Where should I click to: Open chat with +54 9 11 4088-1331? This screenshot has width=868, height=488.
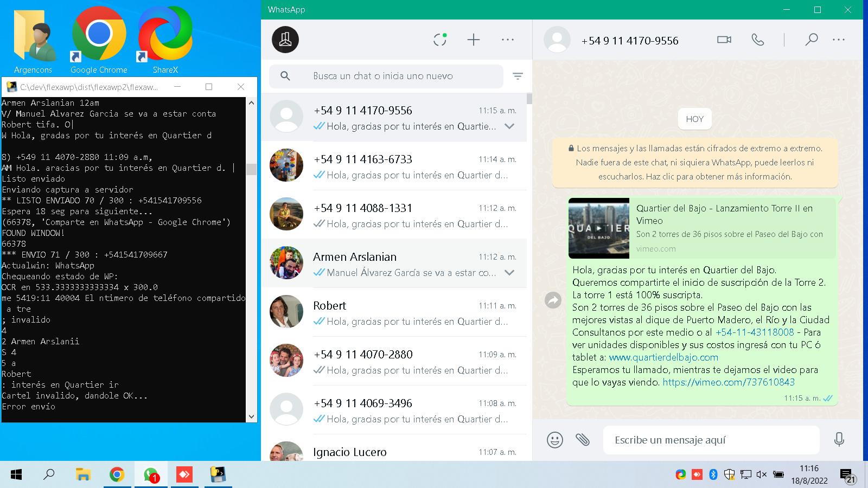(394, 215)
